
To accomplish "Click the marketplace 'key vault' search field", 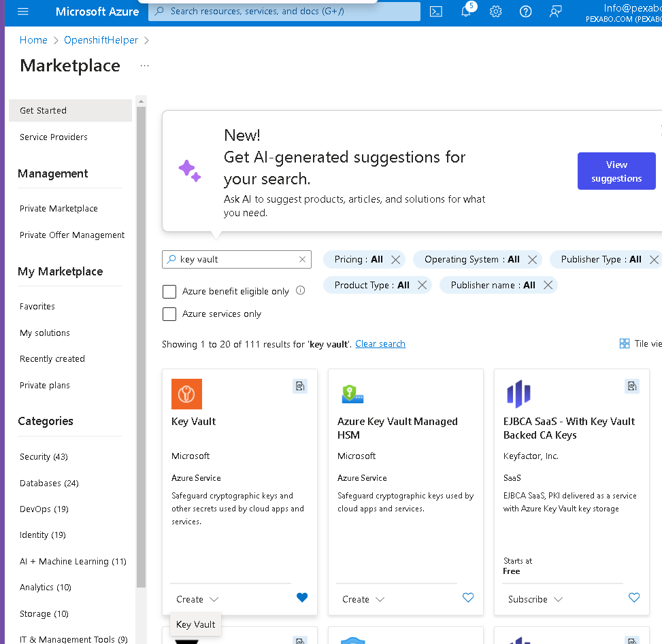I will click(x=237, y=259).
